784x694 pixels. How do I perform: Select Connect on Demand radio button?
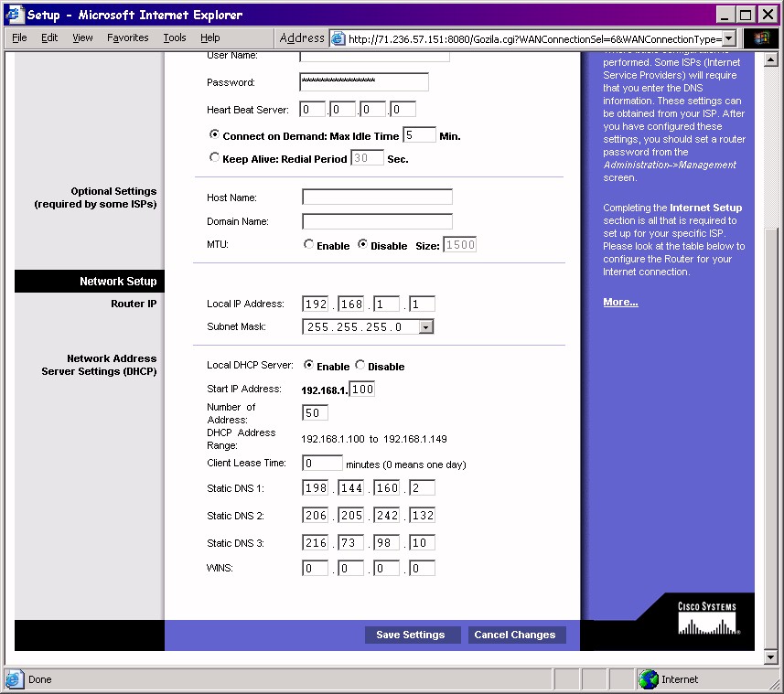coord(215,134)
